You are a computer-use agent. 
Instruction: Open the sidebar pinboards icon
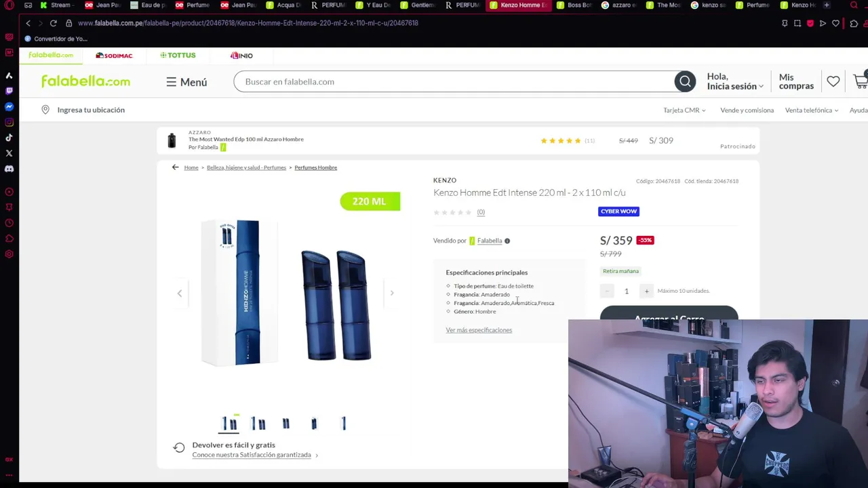tap(9, 207)
